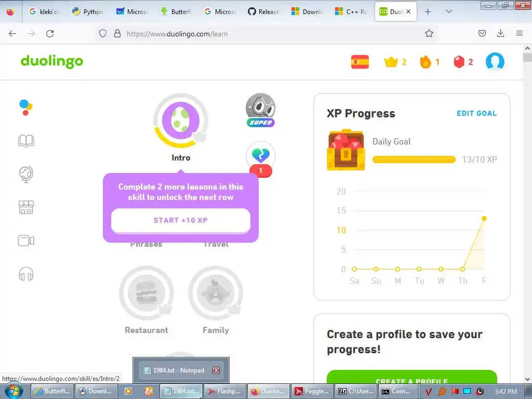Screen dimensions: 532x399
Task: Click the streak flame icon
Action: click(x=425, y=62)
